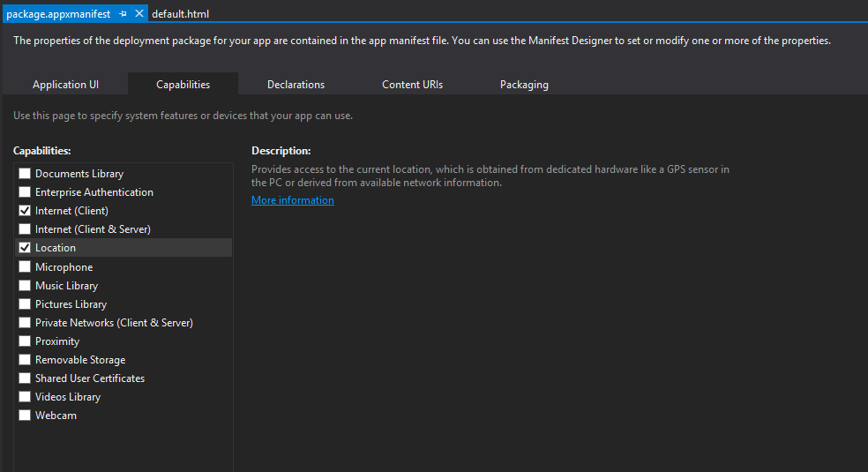The height and width of the screenshot is (472, 868).
Task: Go to the Content URIs tab
Action: click(x=412, y=85)
